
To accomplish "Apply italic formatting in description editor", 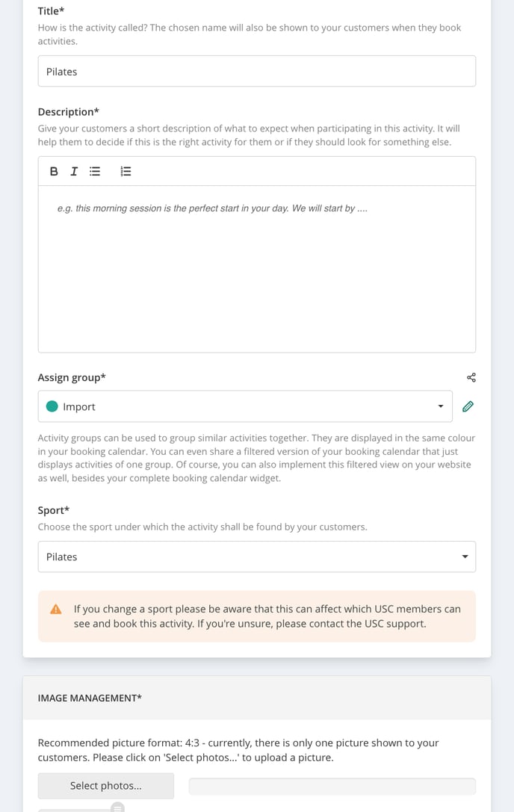I will point(74,171).
